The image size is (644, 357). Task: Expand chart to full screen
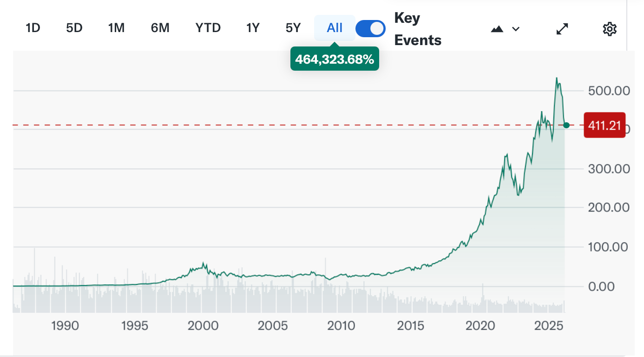pyautogui.click(x=562, y=29)
